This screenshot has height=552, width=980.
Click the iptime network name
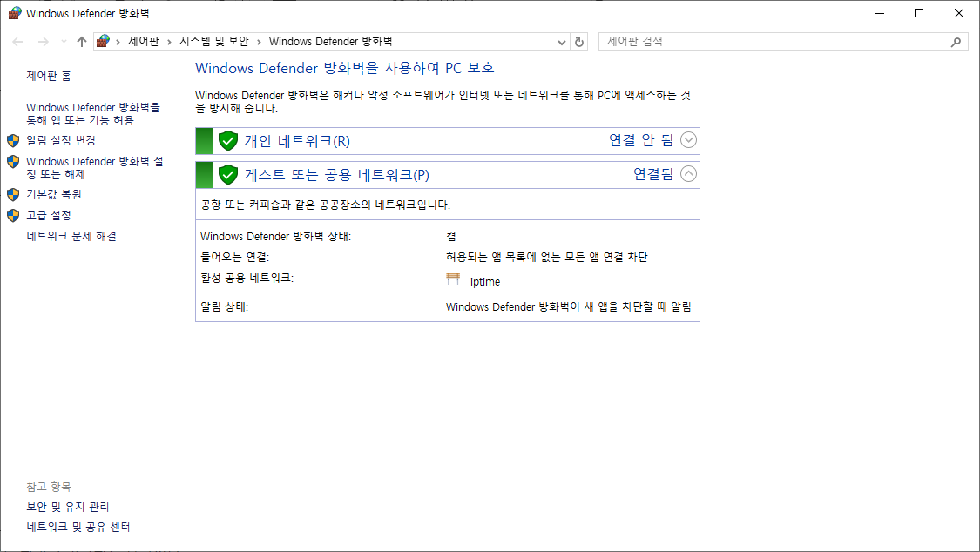485,281
